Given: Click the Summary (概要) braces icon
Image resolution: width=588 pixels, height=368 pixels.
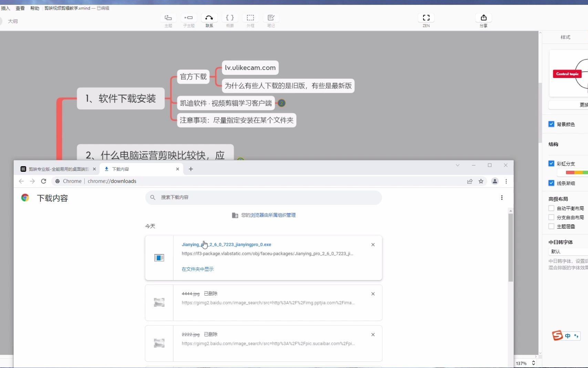Looking at the screenshot, I should (230, 18).
